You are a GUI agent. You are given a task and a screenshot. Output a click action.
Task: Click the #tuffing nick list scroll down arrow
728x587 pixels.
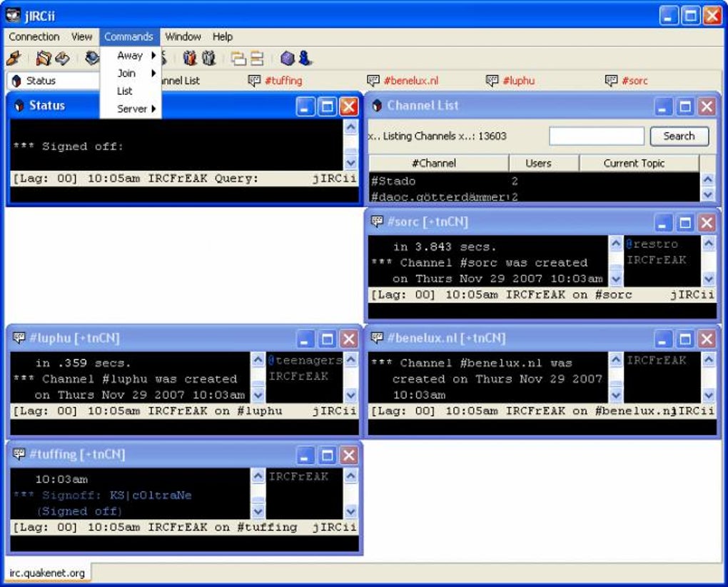pos(351,511)
